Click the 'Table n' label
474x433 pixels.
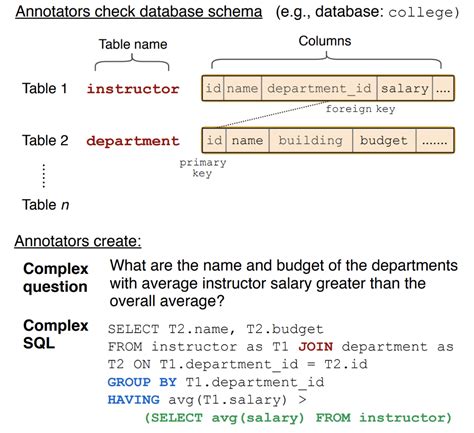pos(46,205)
